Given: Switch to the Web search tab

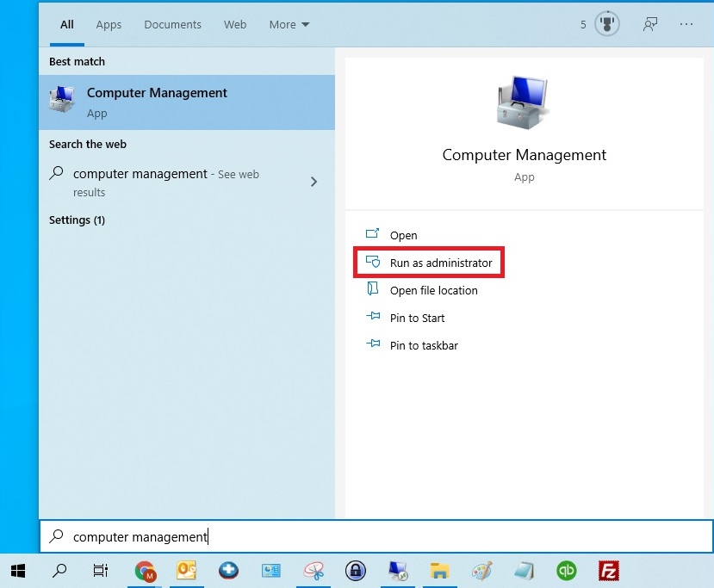Looking at the screenshot, I should coord(235,25).
